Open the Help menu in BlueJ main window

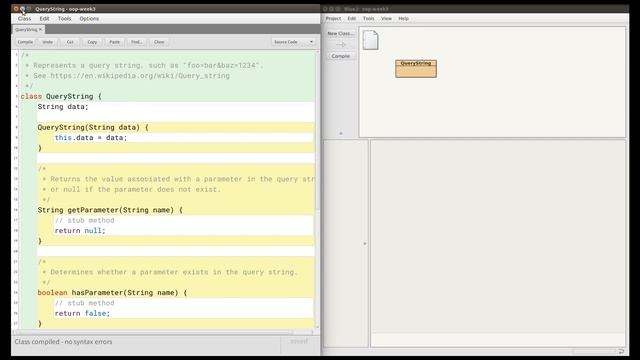[x=404, y=19]
